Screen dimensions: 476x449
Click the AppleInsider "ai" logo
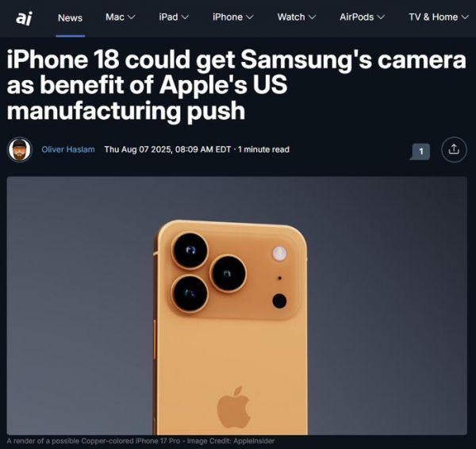[x=24, y=18]
